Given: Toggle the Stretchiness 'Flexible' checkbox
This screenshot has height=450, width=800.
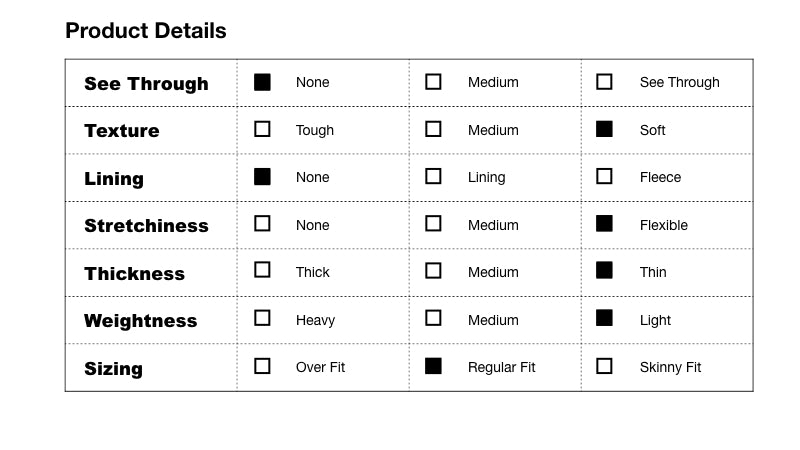Looking at the screenshot, I should 604,224.
